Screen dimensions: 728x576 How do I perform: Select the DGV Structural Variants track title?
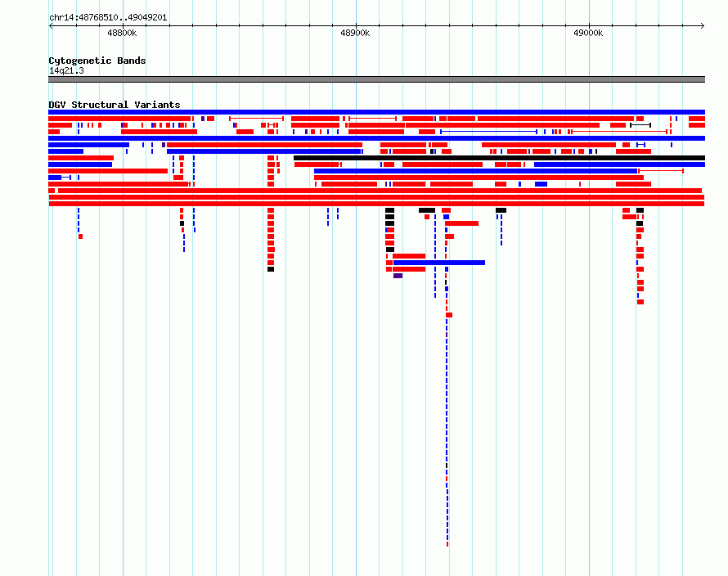[x=115, y=105]
